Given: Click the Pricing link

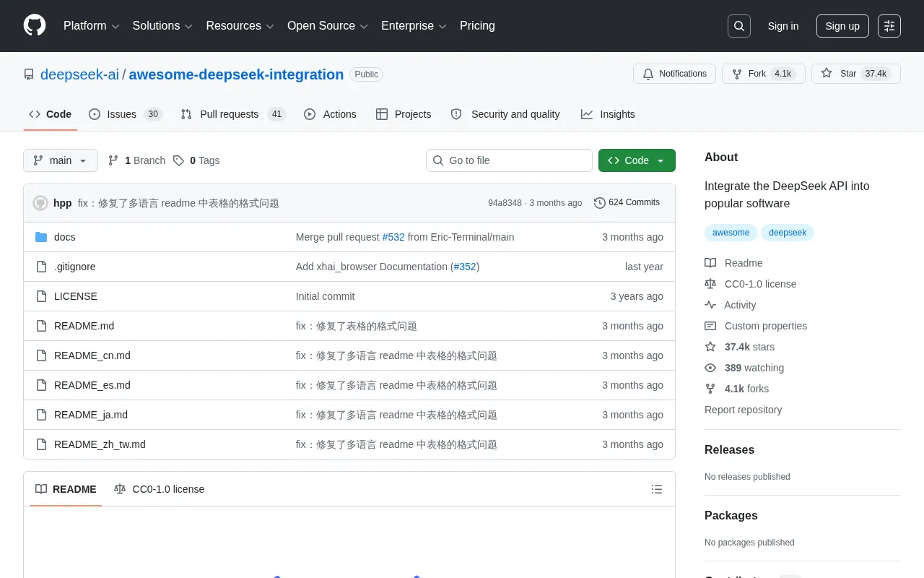Looking at the screenshot, I should [477, 26].
